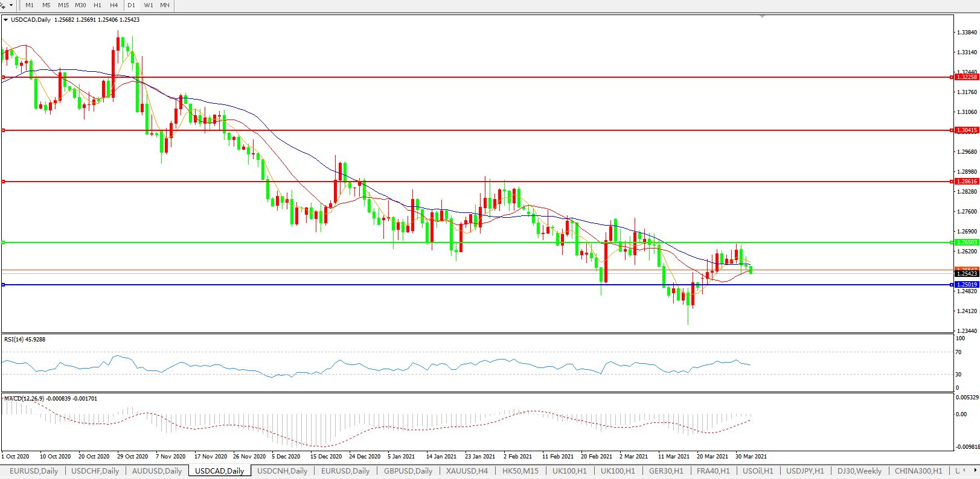Select the M15 timeframe button
The width and height of the screenshot is (980, 479).
(x=63, y=5)
